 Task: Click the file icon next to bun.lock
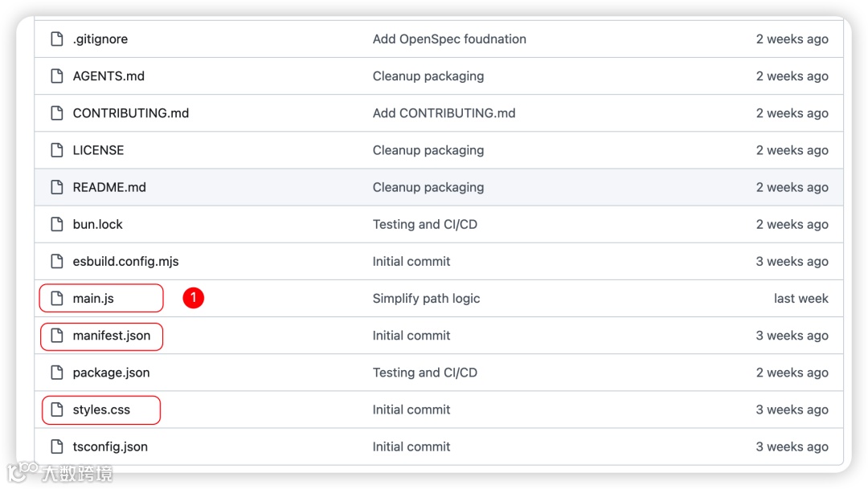click(x=57, y=224)
